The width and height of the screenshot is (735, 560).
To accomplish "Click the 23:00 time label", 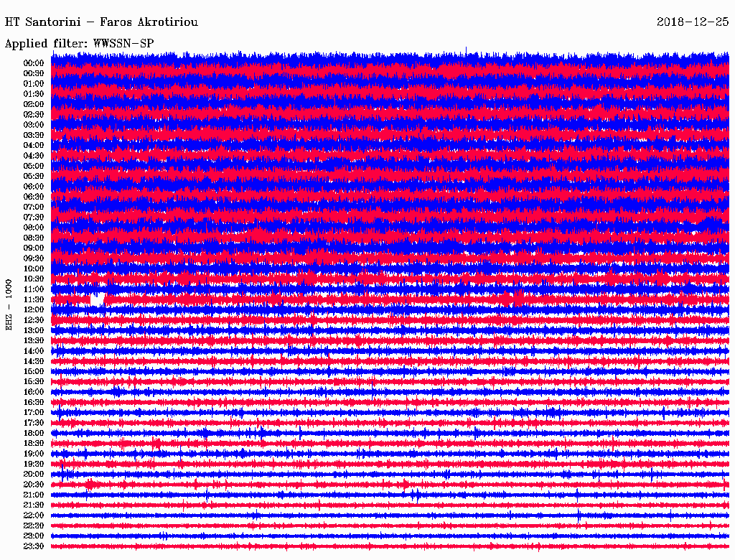I will click(x=34, y=536).
